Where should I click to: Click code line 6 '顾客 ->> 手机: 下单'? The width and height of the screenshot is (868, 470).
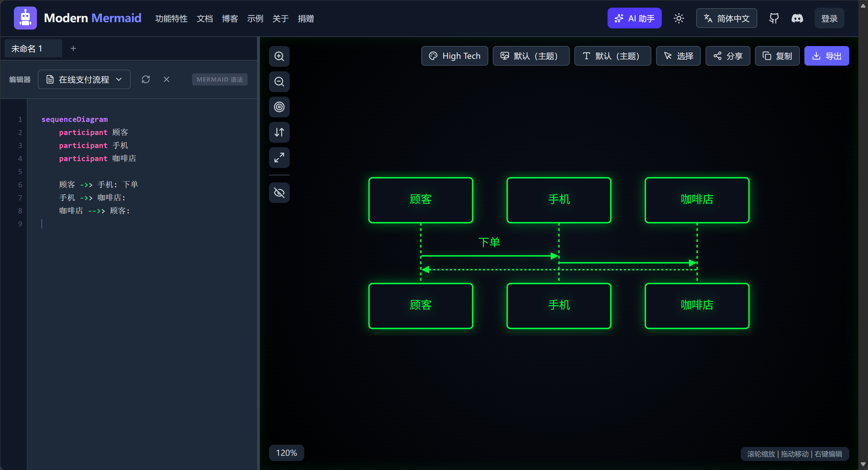(x=99, y=185)
